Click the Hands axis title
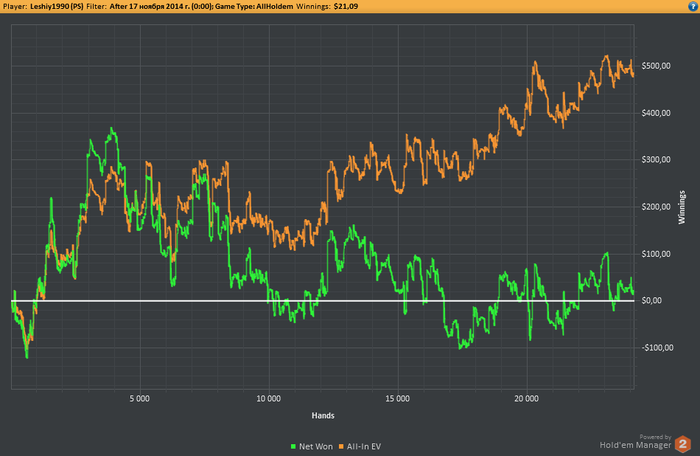The image size is (700, 456). pos(323,415)
